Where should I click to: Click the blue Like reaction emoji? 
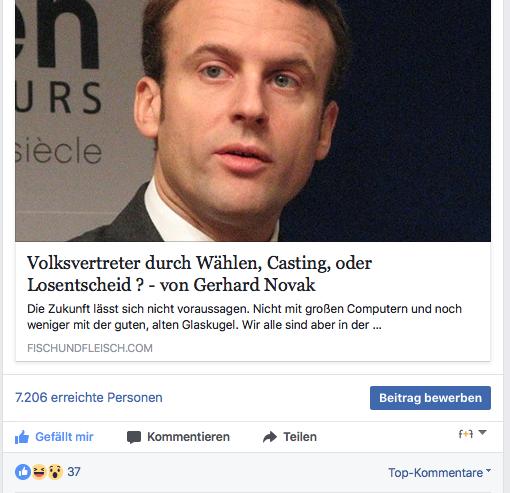[x=23, y=472]
